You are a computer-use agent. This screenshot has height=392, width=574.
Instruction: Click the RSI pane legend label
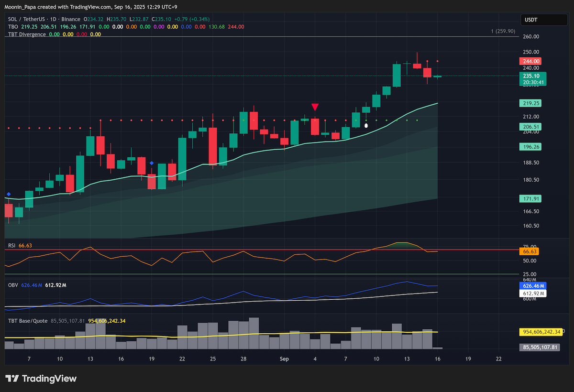tap(12, 246)
